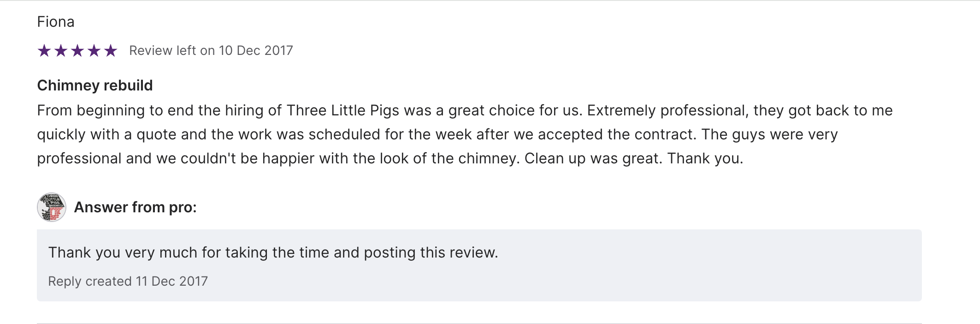
Task: Click the "Reply created 11 Dec 2017" timestamp
Action: (x=128, y=281)
